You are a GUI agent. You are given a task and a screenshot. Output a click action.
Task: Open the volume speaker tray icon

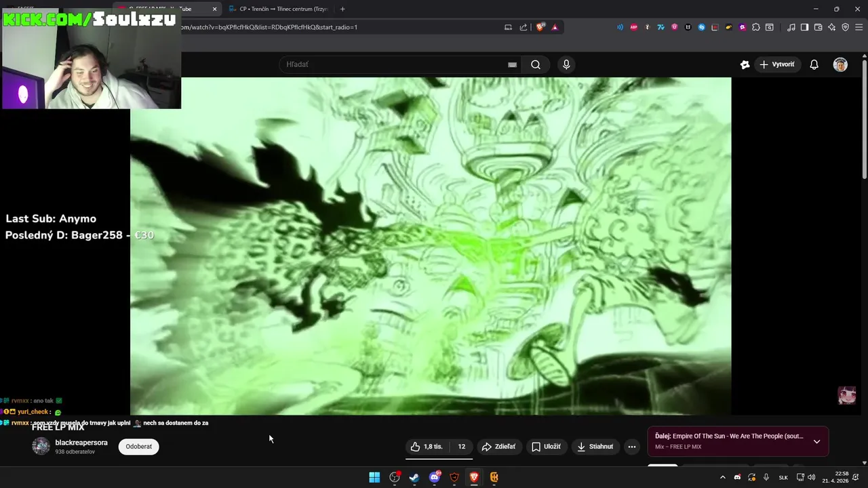[811, 477]
